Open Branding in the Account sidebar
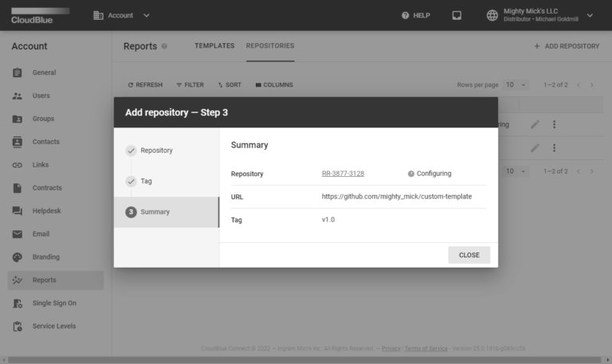Screen dimensions: 612x364 point(56,256)
